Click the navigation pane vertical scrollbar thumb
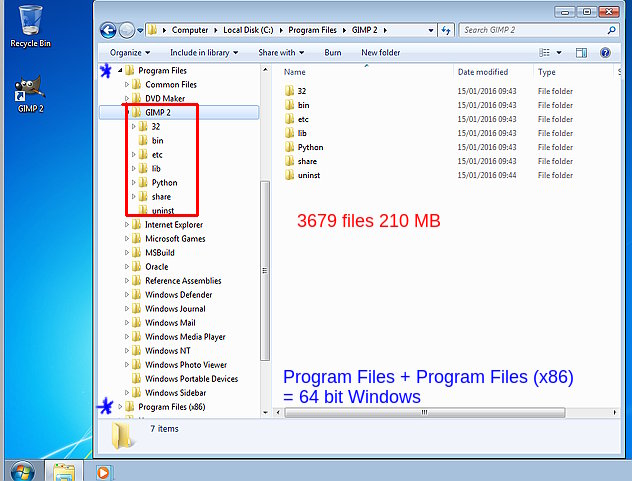 click(265, 271)
